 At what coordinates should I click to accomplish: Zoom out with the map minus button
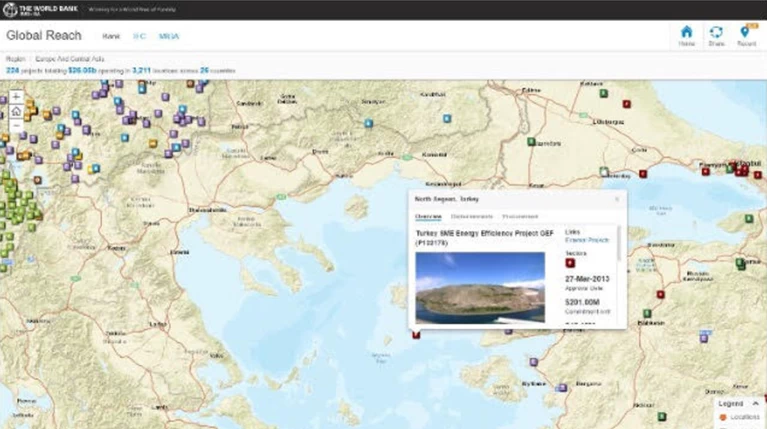click(16, 126)
